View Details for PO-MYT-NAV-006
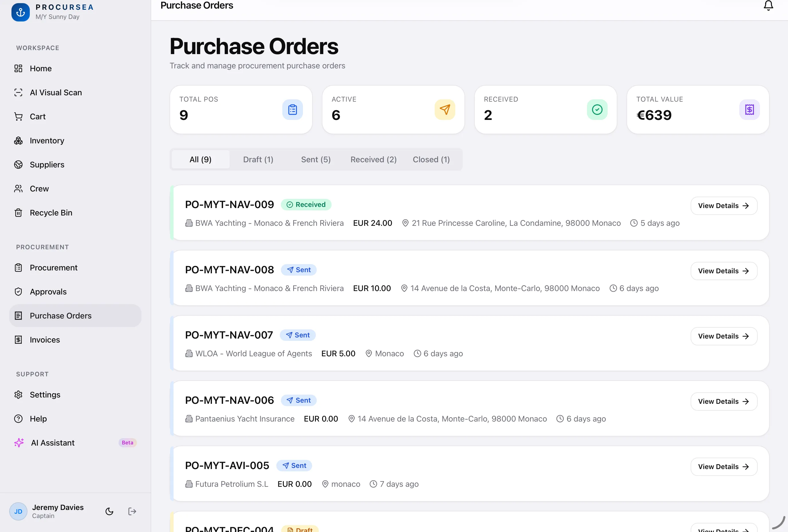 724,402
